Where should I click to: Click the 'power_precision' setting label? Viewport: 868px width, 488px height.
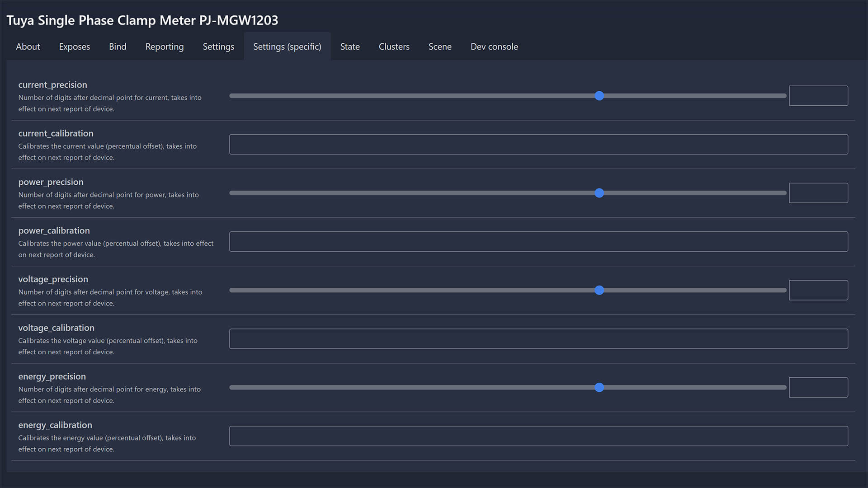(51, 182)
